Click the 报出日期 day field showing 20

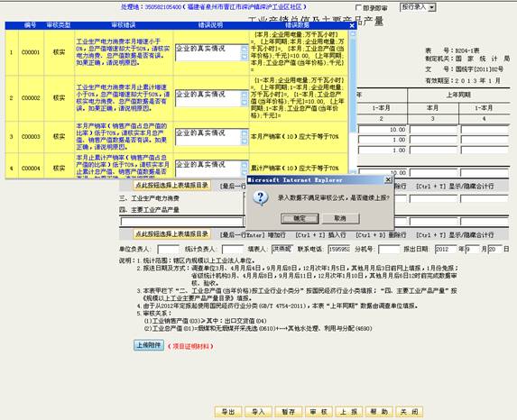495,250
